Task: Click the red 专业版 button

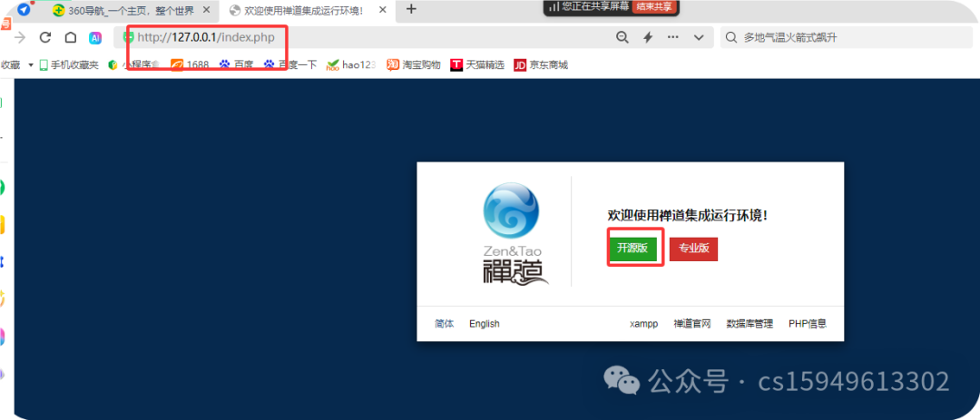Action: tap(694, 249)
